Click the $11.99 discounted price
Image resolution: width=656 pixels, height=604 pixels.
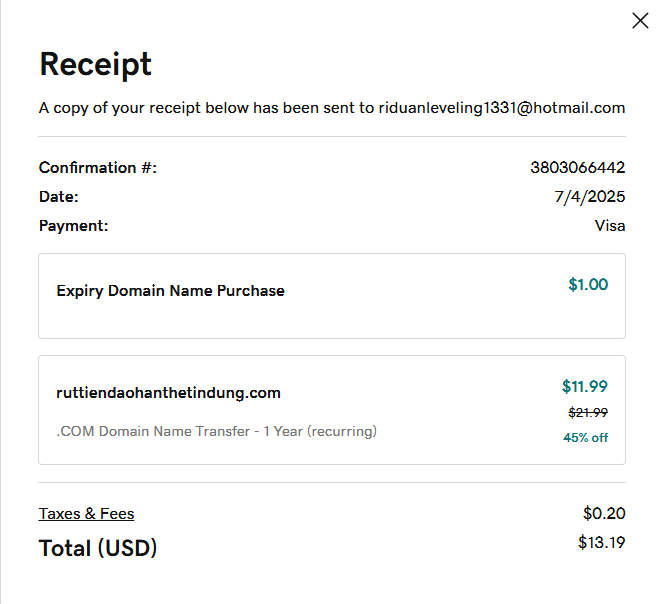click(584, 387)
